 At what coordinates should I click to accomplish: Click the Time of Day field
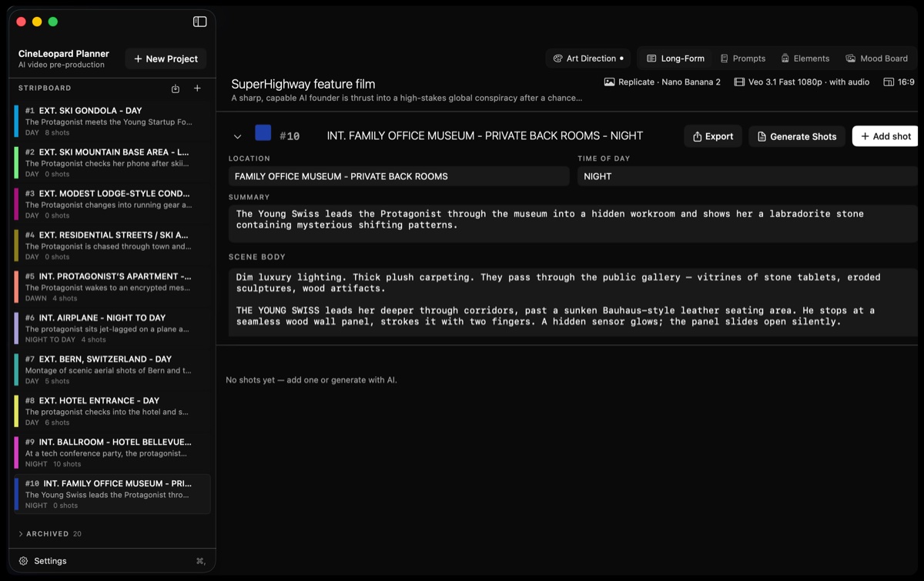point(748,176)
